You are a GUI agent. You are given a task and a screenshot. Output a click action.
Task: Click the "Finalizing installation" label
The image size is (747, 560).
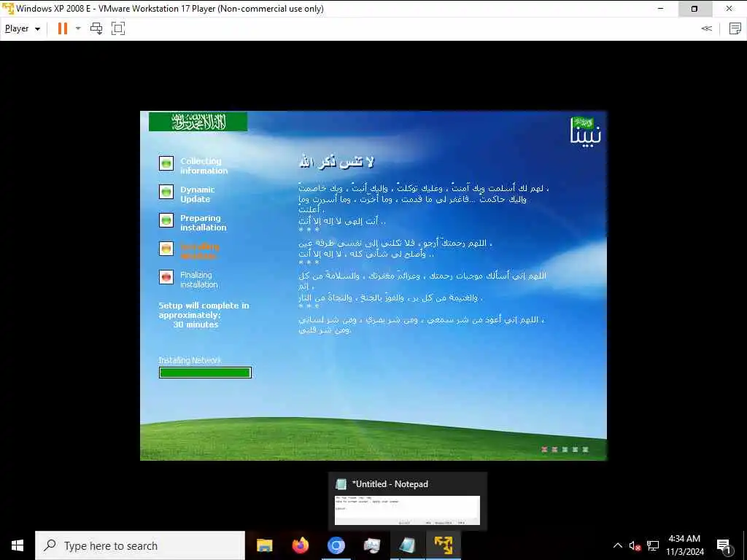point(198,279)
